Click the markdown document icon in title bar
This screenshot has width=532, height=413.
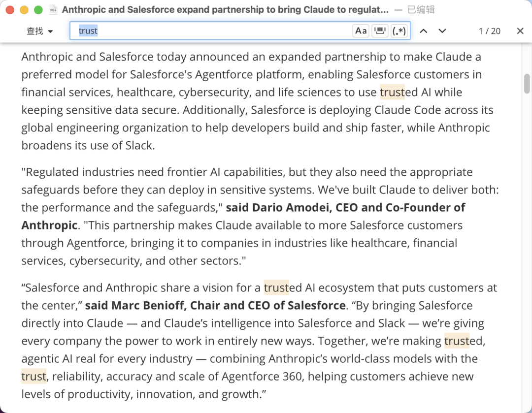53,9
